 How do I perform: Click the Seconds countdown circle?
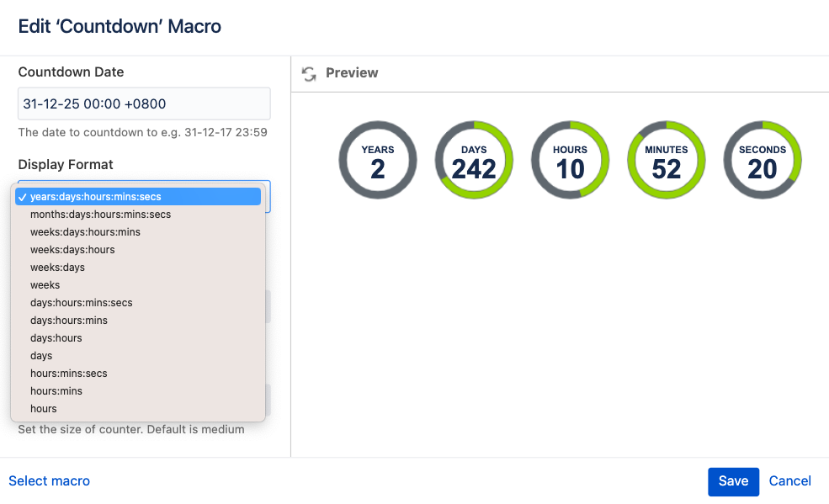pos(763,160)
